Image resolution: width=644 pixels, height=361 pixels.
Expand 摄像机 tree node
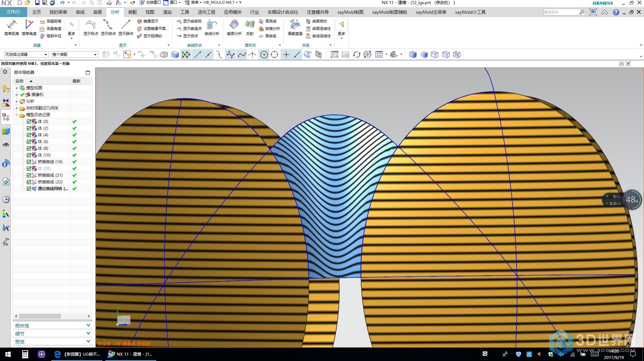tap(16, 95)
